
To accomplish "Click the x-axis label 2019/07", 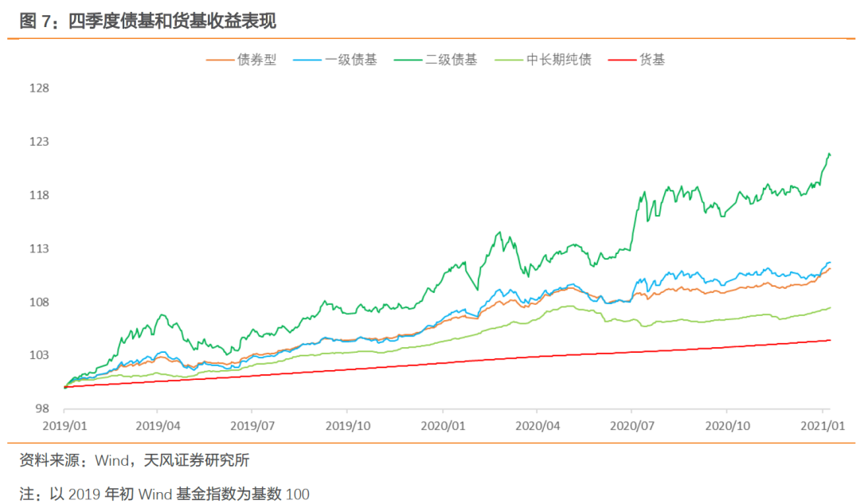I will pos(252,426).
